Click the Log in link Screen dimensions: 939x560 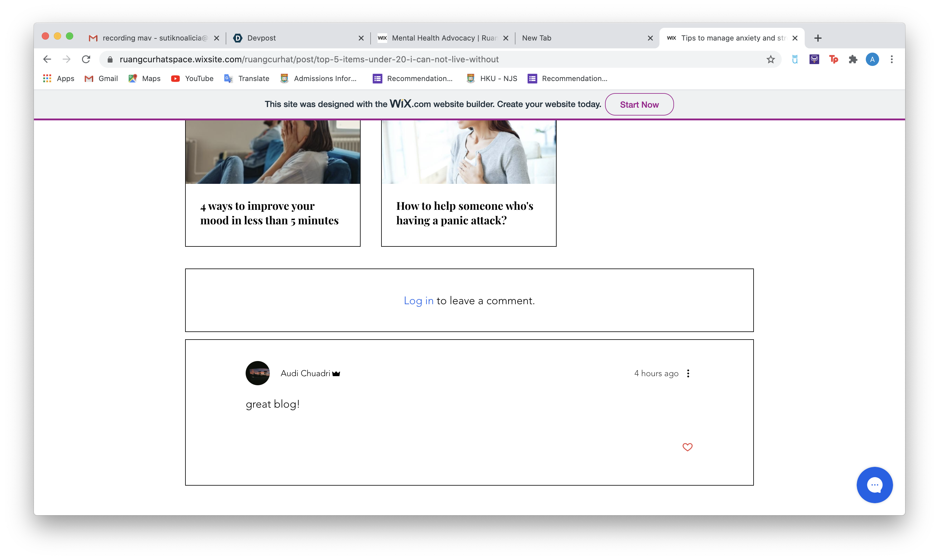[x=418, y=301]
